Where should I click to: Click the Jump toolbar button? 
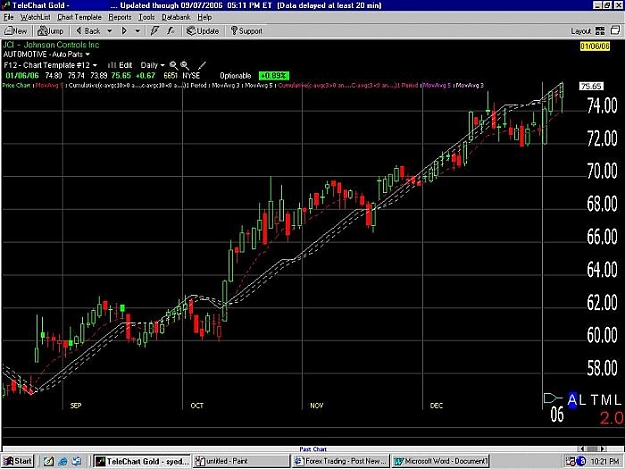click(x=51, y=31)
